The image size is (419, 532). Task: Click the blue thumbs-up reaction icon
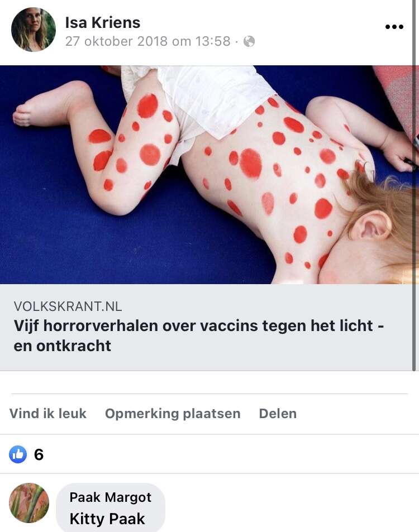pyautogui.click(x=18, y=454)
